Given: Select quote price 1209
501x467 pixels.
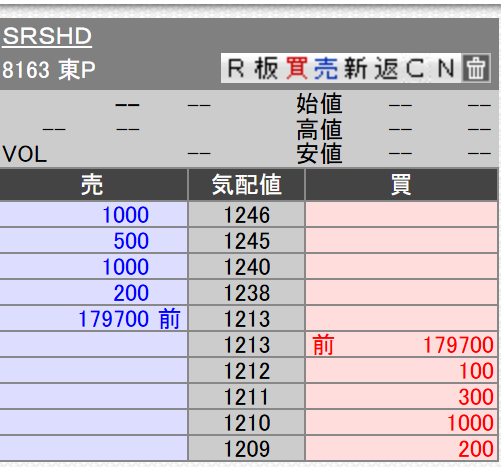Looking at the screenshot, I should [247, 449].
